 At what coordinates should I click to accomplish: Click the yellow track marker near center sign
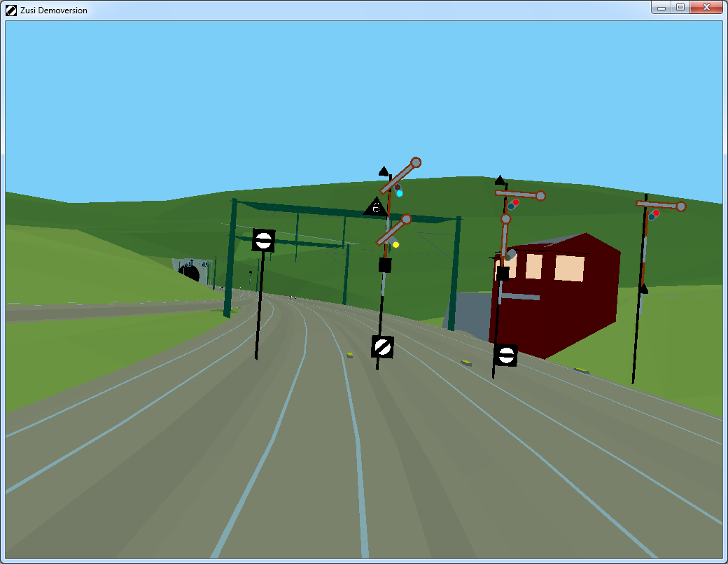(349, 355)
